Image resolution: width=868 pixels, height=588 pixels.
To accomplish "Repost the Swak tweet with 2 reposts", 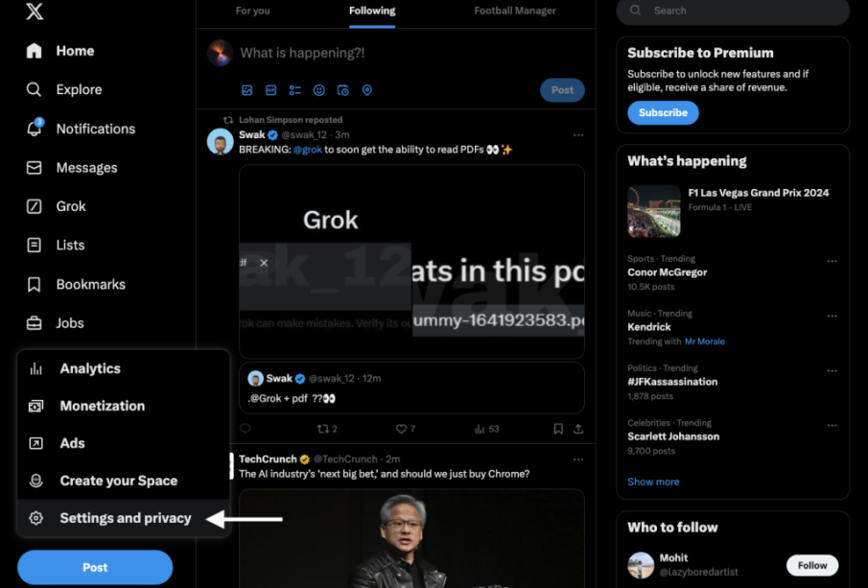I will point(322,429).
